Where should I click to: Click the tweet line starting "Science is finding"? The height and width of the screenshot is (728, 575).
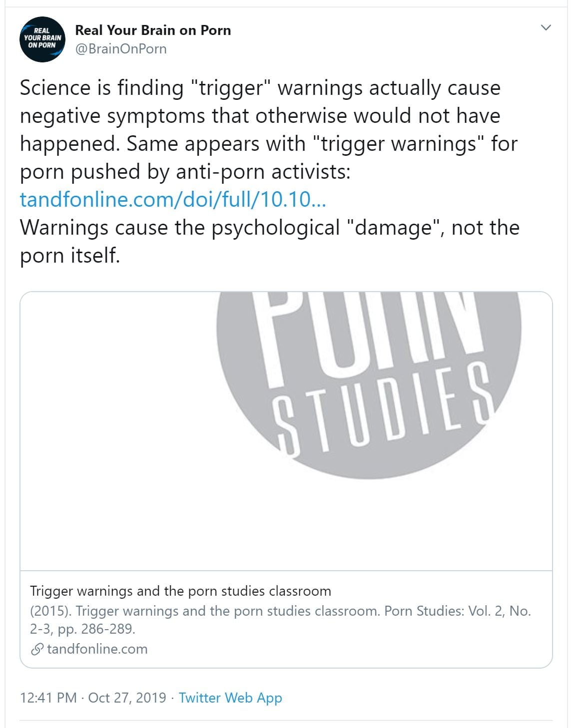coord(260,88)
